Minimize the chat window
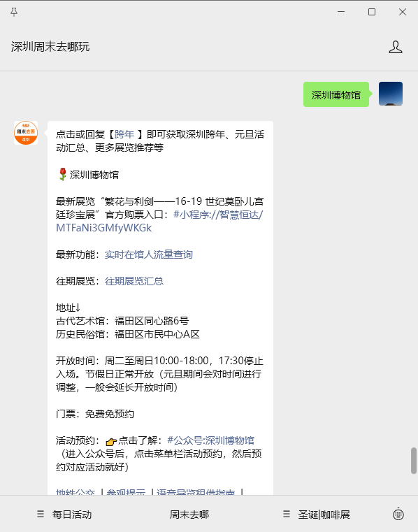This screenshot has height=532, width=418. [341, 12]
